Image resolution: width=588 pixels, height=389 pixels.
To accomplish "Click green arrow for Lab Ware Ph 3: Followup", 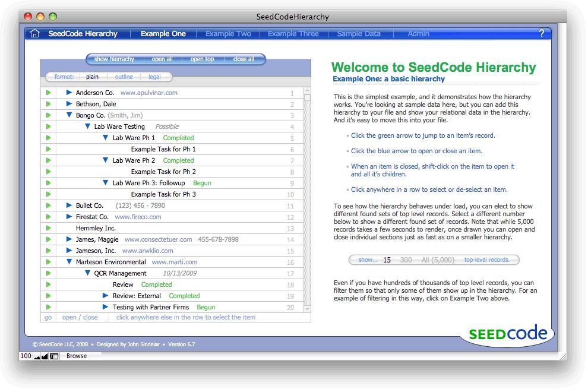I will click(x=48, y=183).
